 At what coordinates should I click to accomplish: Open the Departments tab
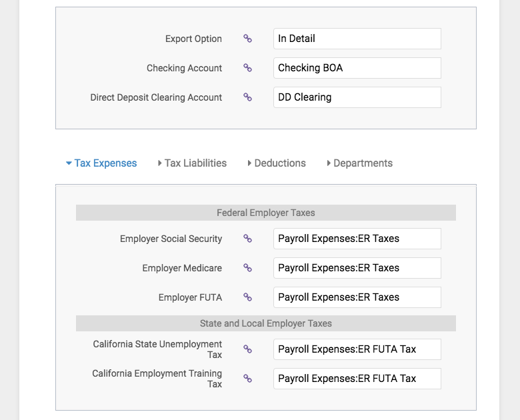point(360,163)
